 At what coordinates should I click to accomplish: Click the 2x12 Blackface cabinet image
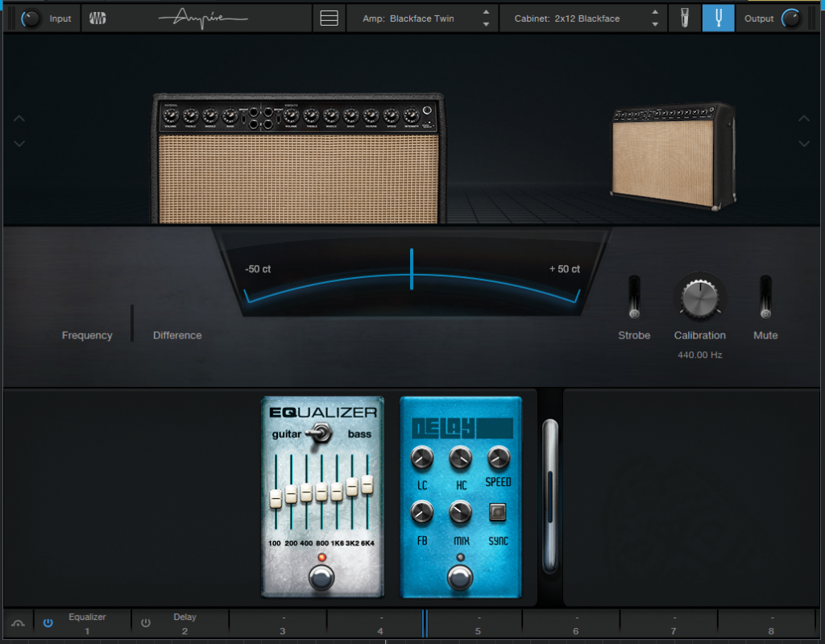[x=673, y=156]
